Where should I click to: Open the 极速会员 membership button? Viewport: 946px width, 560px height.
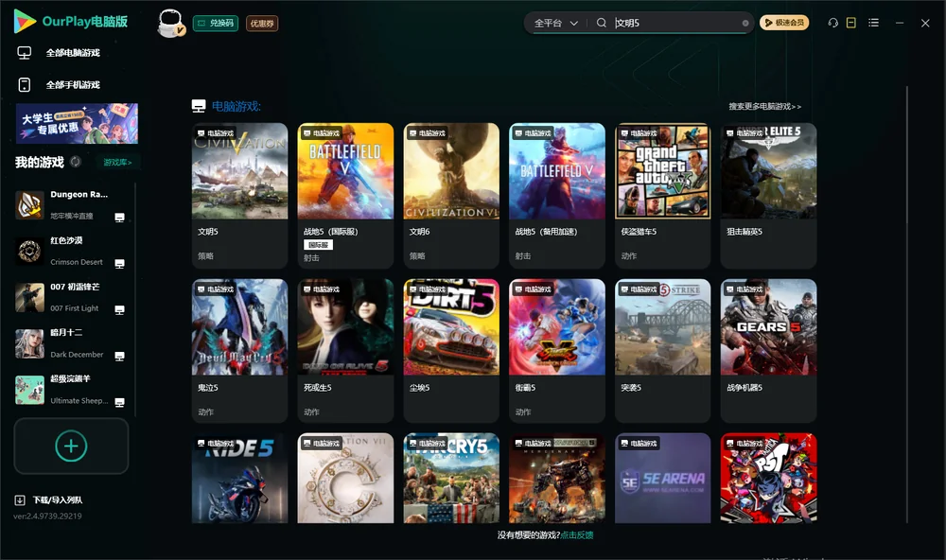pyautogui.click(x=784, y=23)
